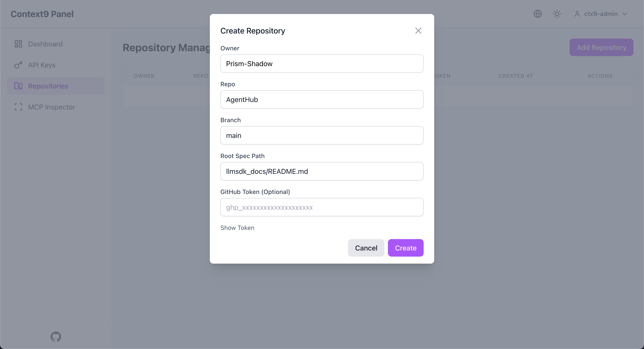
Task: Toggle Show Token visibility
Action: [x=237, y=227]
